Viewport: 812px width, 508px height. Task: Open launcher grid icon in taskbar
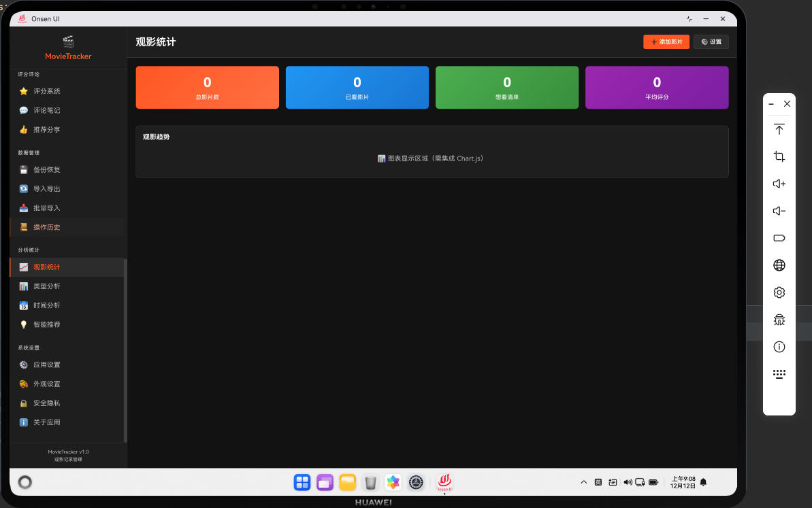302,482
